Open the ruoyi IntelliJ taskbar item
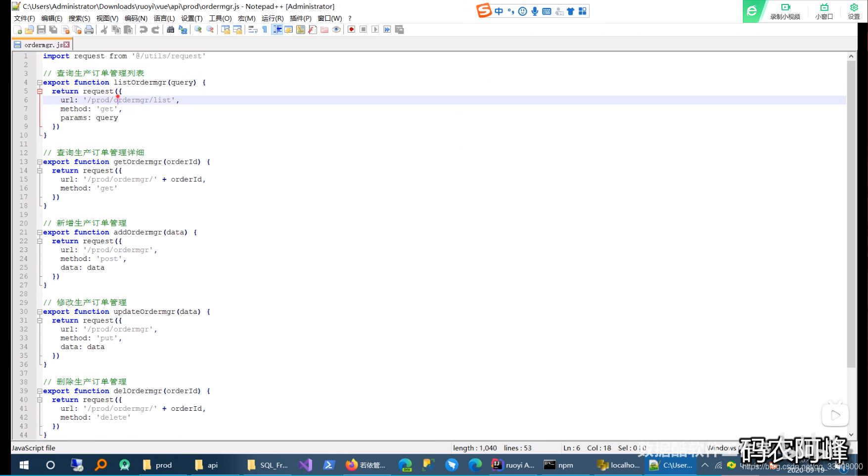This screenshot has height=476, width=868. 513,465
